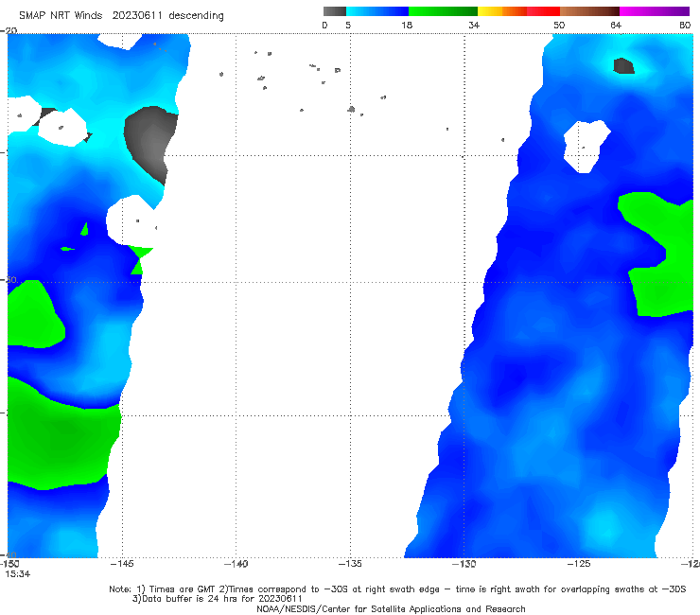Click the longitude label '-135'
This screenshot has height=615, width=700.
[350, 564]
